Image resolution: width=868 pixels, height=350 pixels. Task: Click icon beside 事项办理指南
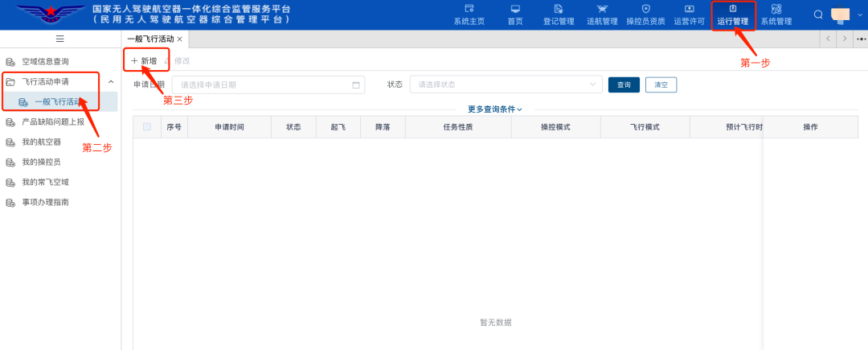coord(10,203)
